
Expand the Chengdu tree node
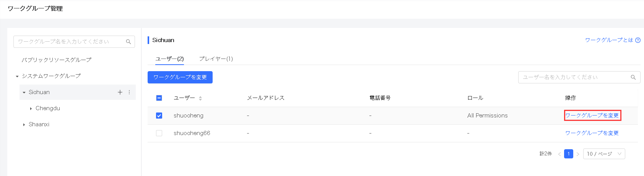pyautogui.click(x=31, y=109)
